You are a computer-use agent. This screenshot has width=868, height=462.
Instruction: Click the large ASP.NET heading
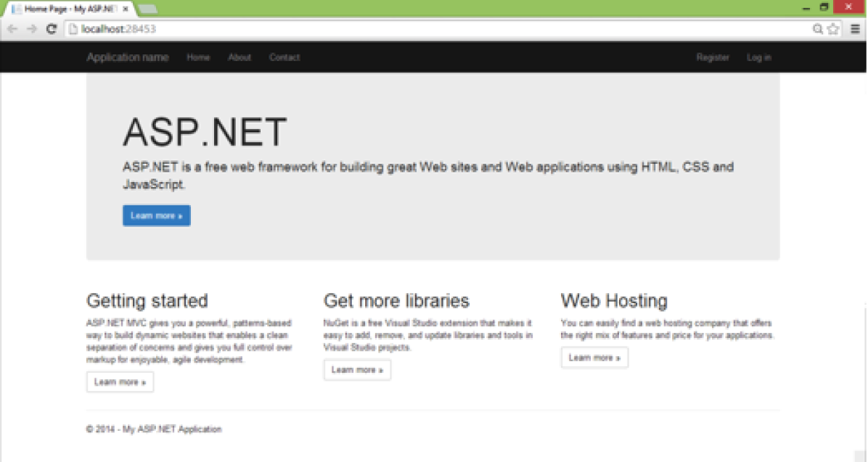(x=205, y=132)
